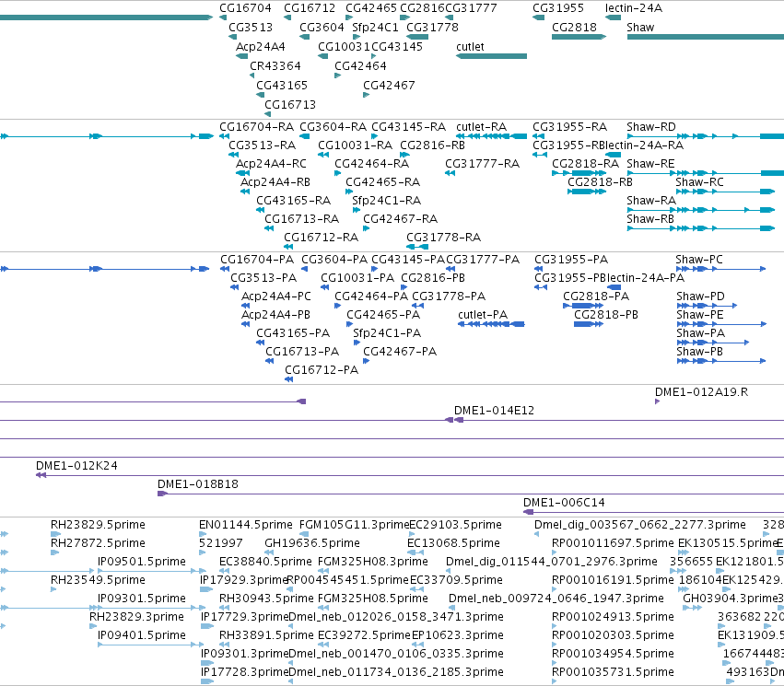Click the DME1-006C14 clone label

564,503
